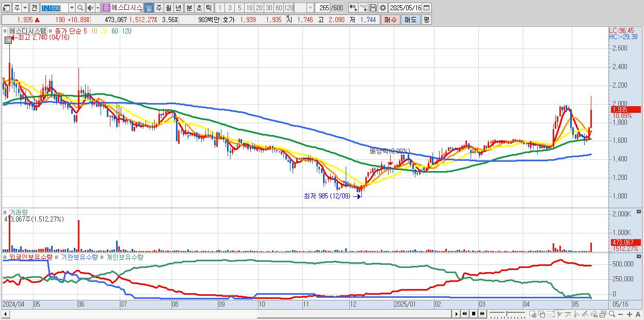
Task: Click the line-check chart tool icon
Action: click(363, 8)
